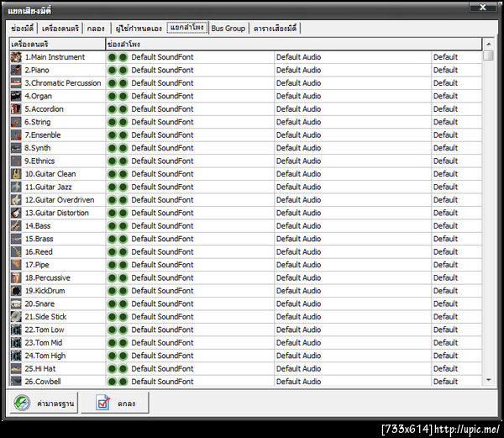The height and width of the screenshot is (438, 504).
Task: Click the Organ instrument icon
Action: coord(16,96)
